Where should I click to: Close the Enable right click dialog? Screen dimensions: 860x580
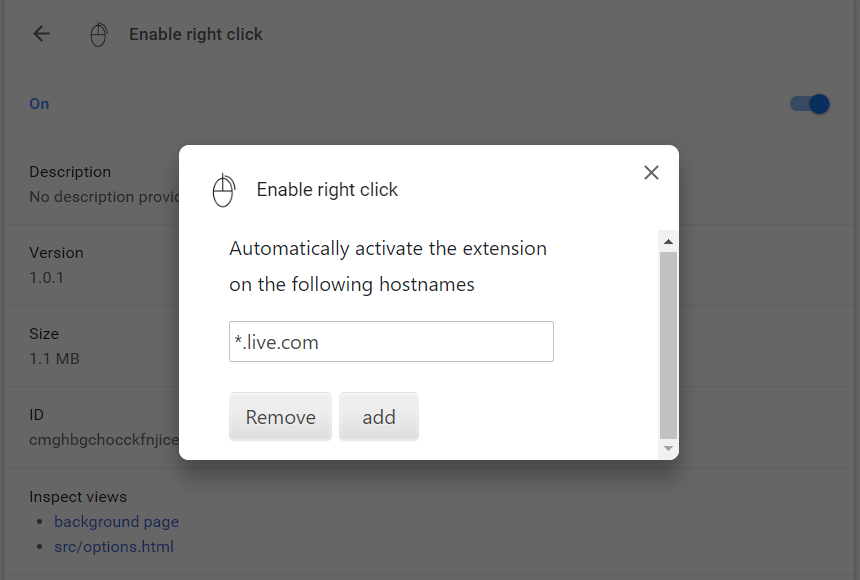click(651, 172)
